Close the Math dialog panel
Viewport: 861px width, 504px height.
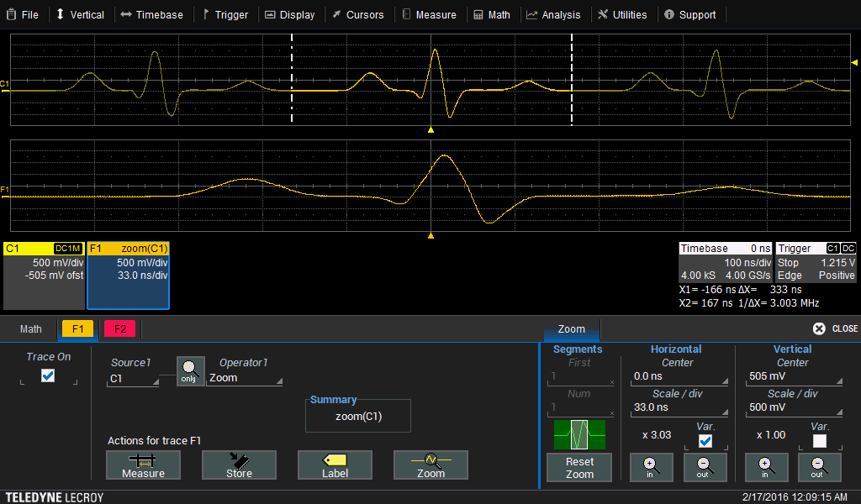coord(835,328)
